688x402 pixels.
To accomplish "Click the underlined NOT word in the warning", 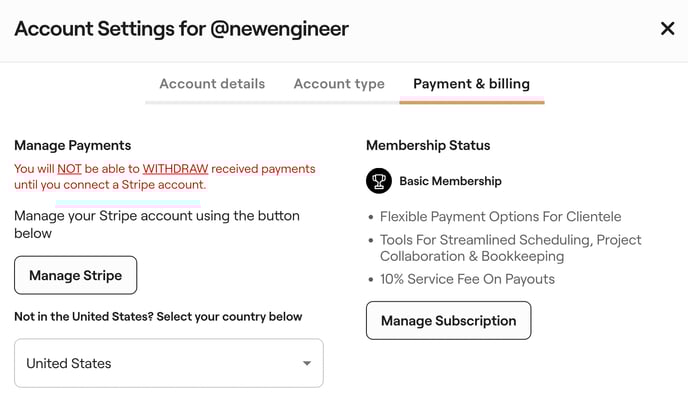I will [69, 169].
